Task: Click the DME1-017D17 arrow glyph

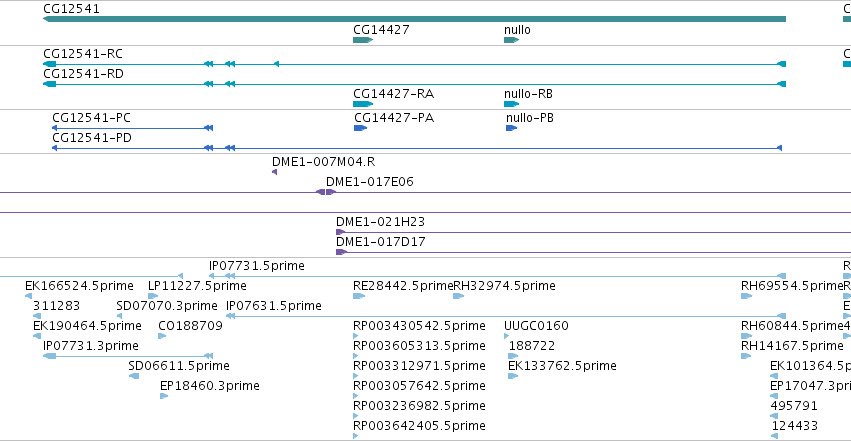Action: click(x=341, y=252)
